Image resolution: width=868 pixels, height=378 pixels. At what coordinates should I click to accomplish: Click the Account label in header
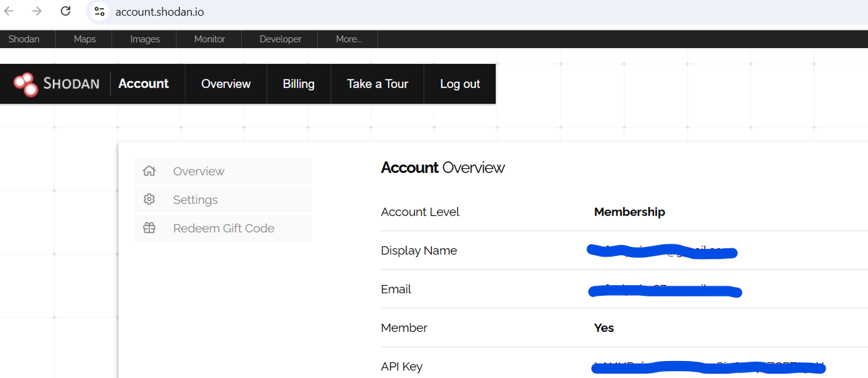click(x=144, y=83)
